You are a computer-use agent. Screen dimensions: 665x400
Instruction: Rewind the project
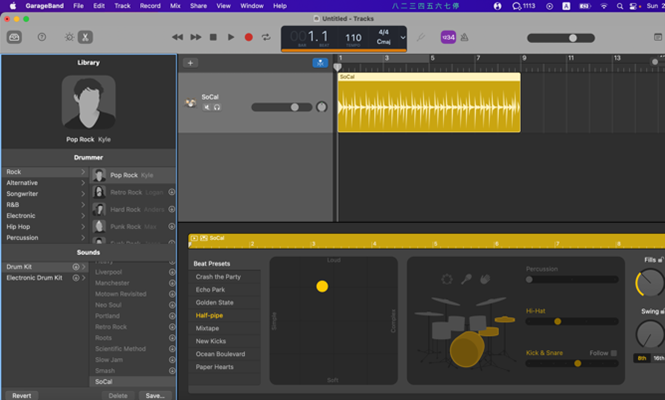pos(177,37)
